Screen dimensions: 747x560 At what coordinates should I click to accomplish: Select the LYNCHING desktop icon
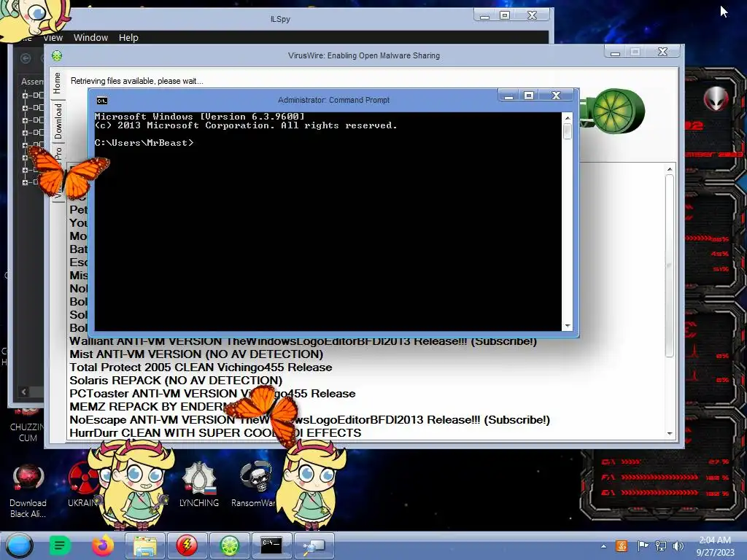click(x=199, y=485)
